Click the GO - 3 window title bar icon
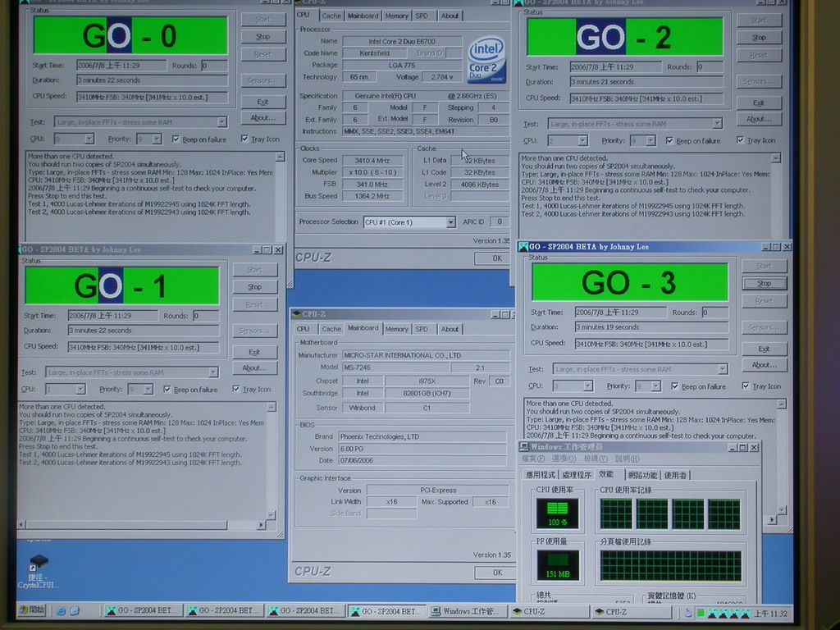840x630 pixels. coord(523,247)
